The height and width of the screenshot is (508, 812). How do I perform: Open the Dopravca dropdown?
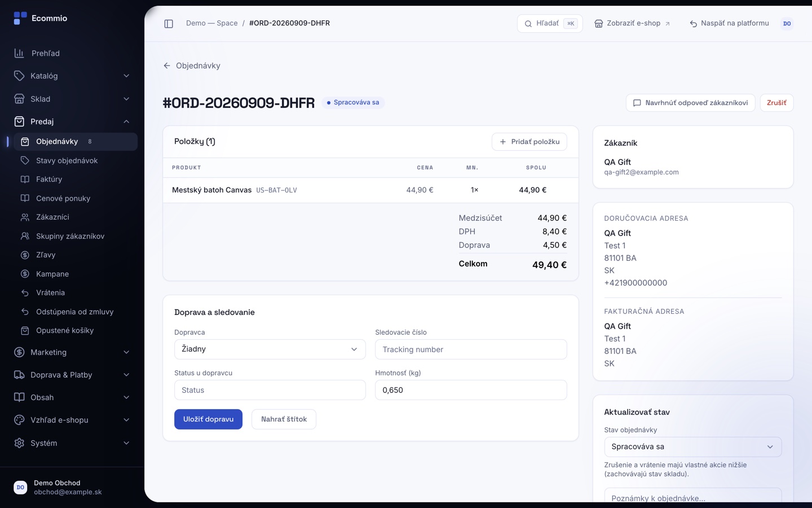[x=270, y=349]
